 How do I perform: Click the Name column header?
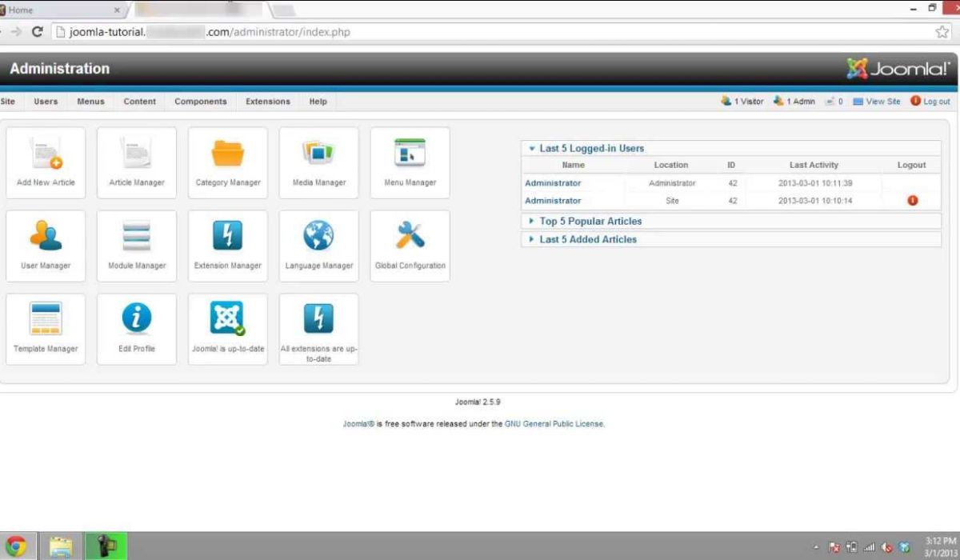pyautogui.click(x=573, y=165)
